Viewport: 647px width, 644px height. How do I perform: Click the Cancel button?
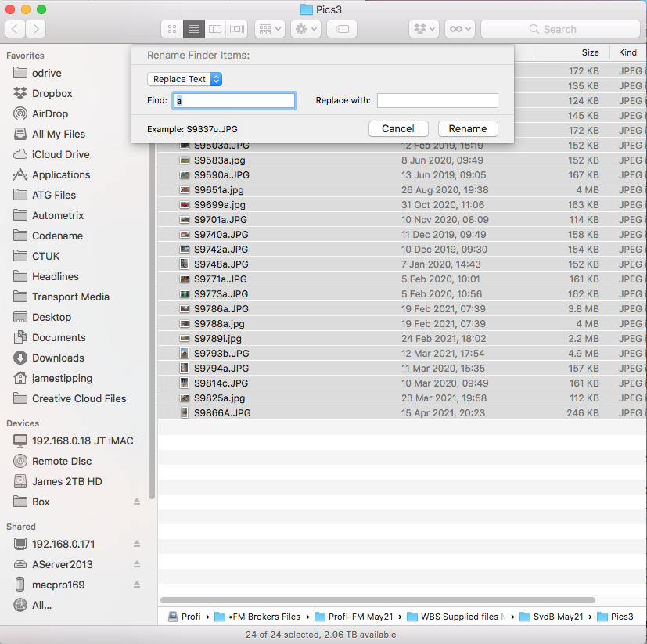(398, 129)
